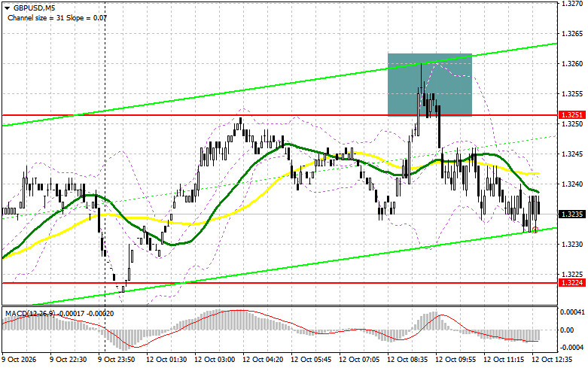Click the 12 Oct 01:30 time label
The image size is (588, 368).
[166, 360]
